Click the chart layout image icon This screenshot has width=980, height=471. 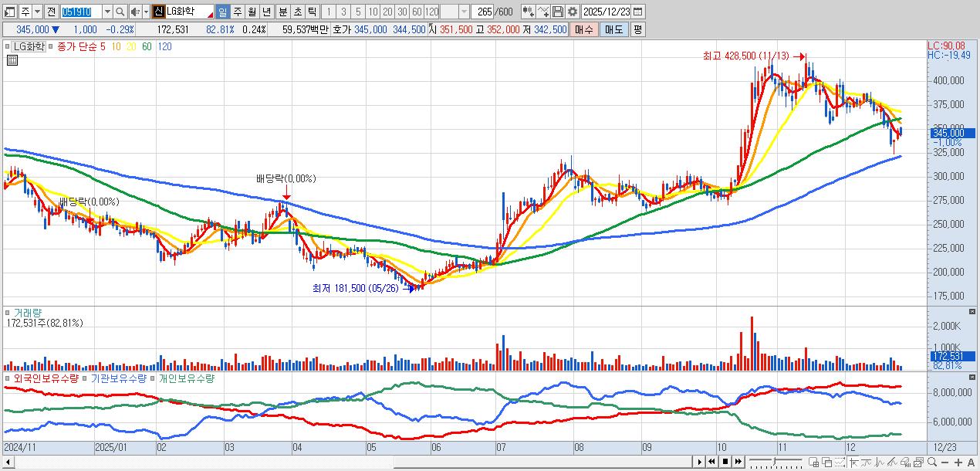pyautogui.click(x=919, y=462)
